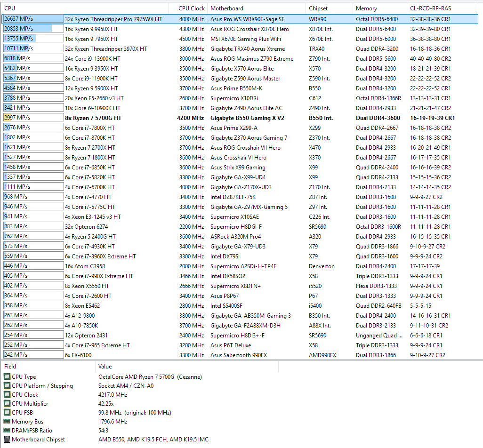483x448 pixels.
Task: Select row 6x Core i7-6850K HT
Action: click(x=240, y=167)
